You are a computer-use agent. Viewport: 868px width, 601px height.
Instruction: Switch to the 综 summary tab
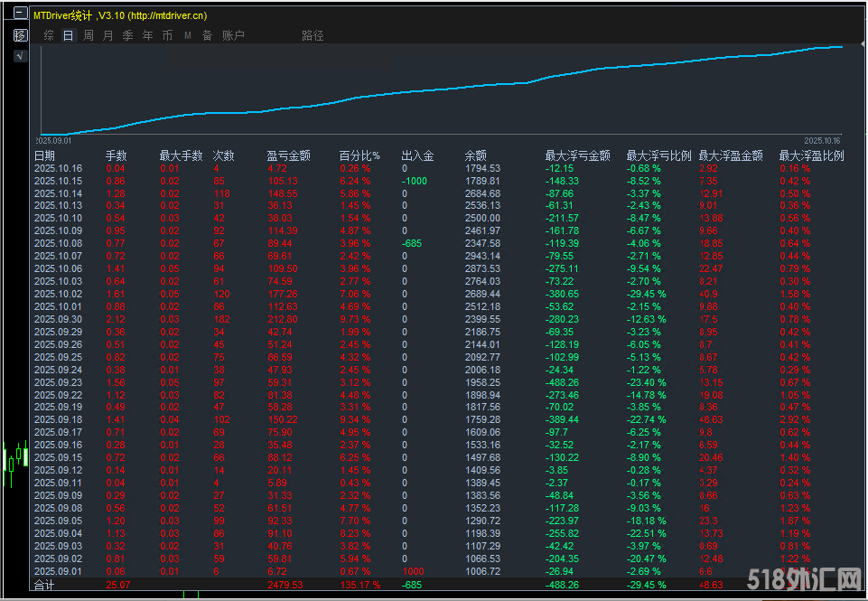pos(49,35)
